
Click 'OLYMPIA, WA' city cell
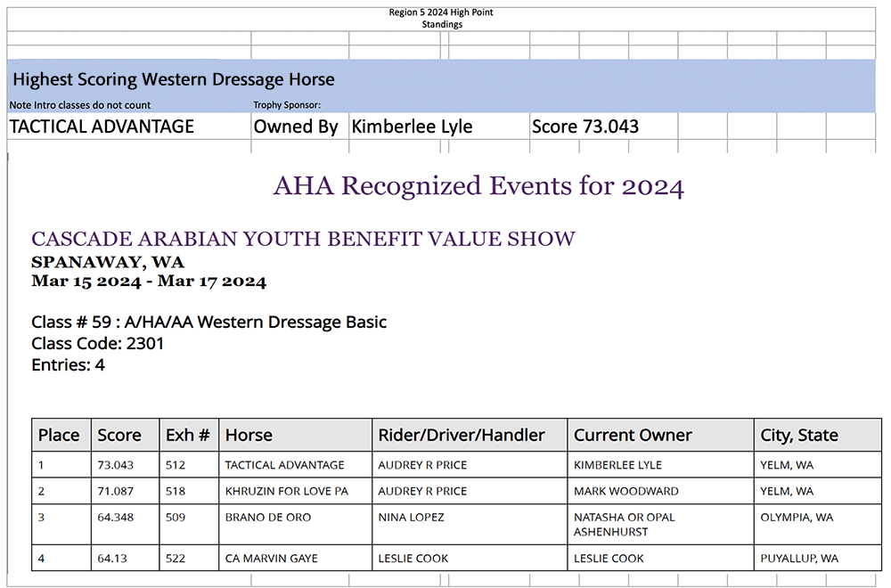pyautogui.click(x=818, y=525)
